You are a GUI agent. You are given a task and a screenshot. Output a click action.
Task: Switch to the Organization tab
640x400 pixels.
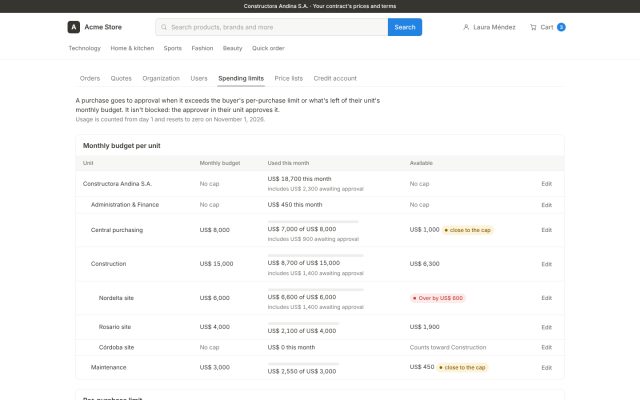click(x=161, y=78)
